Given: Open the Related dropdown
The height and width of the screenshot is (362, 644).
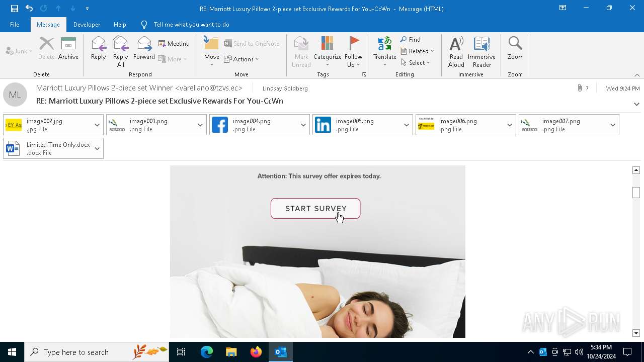Looking at the screenshot, I should point(417,51).
